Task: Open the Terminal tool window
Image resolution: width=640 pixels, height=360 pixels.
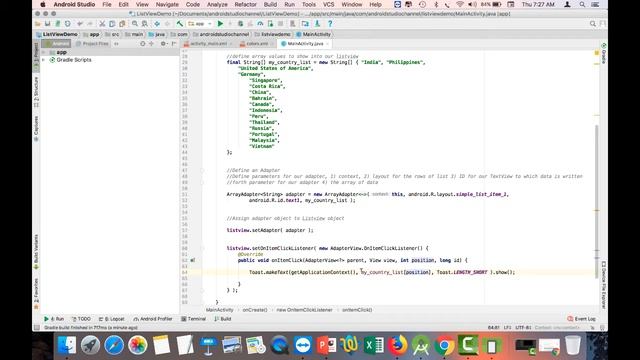Action: [x=193, y=319]
